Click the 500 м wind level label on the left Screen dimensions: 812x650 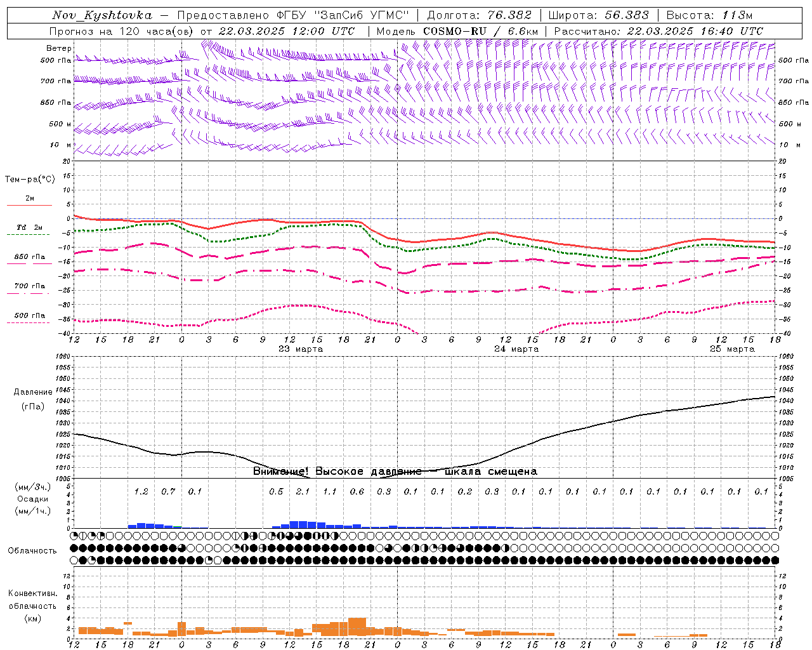61,124
